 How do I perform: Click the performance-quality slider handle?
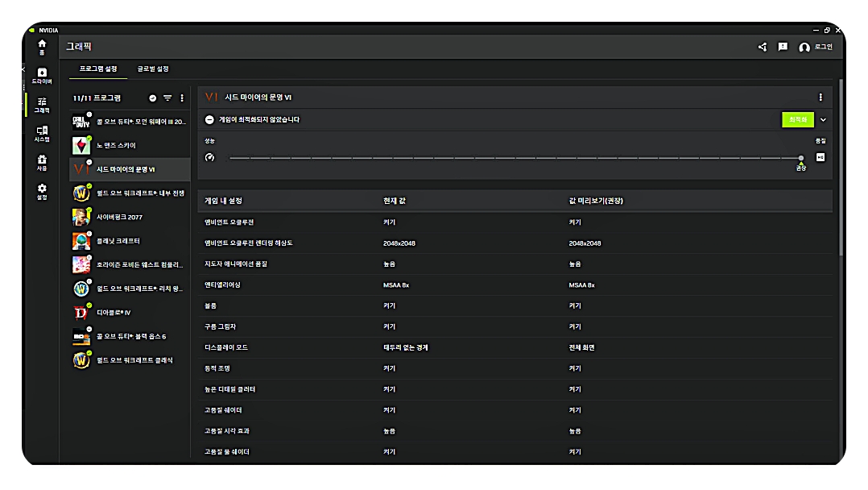[801, 158]
